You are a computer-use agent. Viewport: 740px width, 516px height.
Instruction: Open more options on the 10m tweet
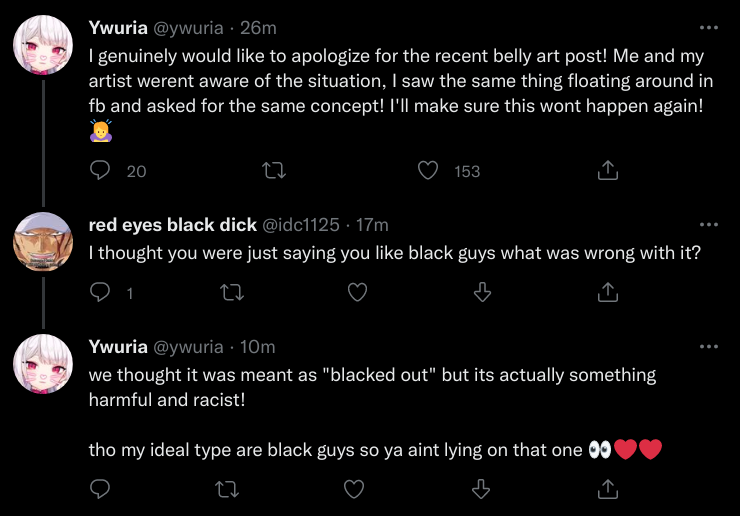tap(709, 347)
